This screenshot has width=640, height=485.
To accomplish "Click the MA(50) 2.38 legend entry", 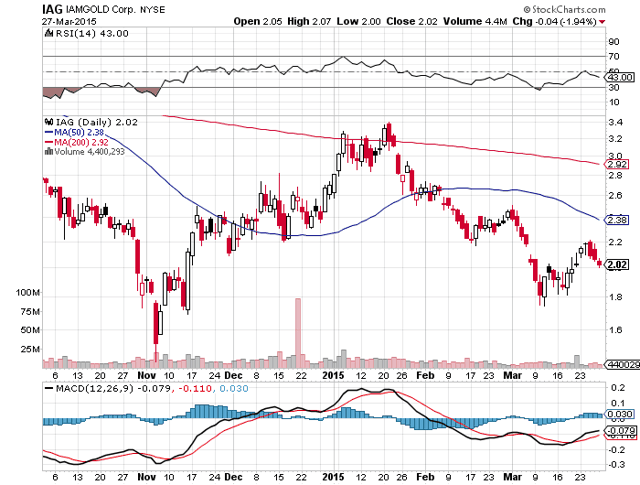I will pos(74,132).
